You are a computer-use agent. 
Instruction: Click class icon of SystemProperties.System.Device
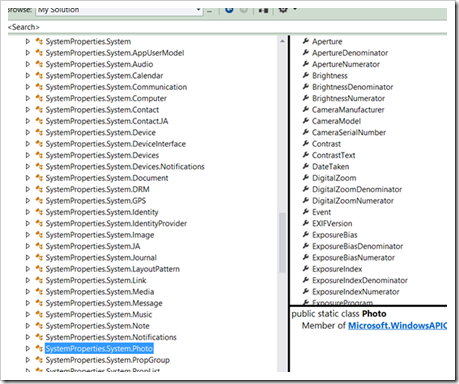pos(39,132)
